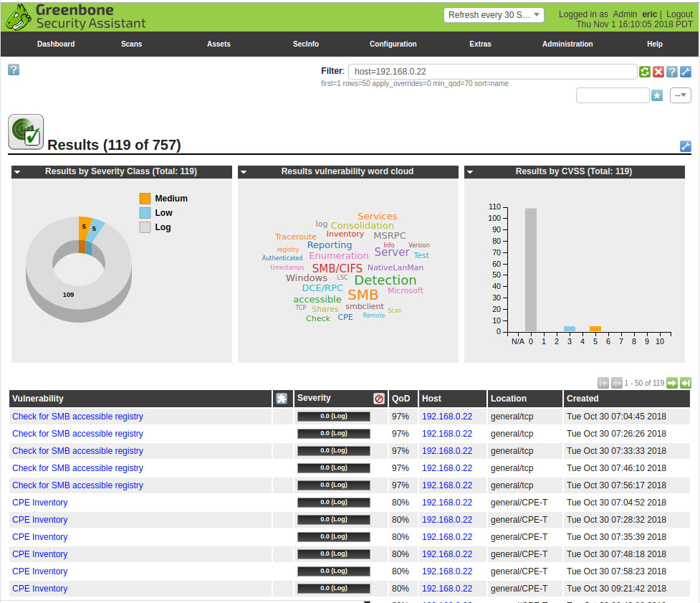Expand Results by CVSS chart menu
This screenshot has width=700, height=603.
coord(470,172)
